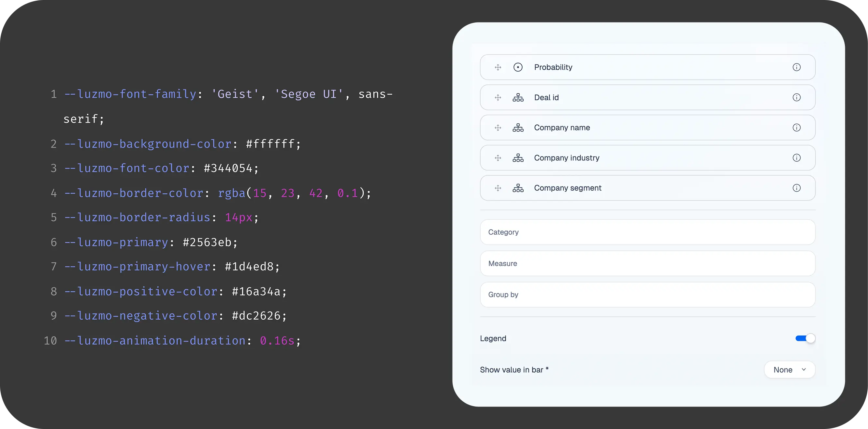Click the Group by slot

pos(647,295)
